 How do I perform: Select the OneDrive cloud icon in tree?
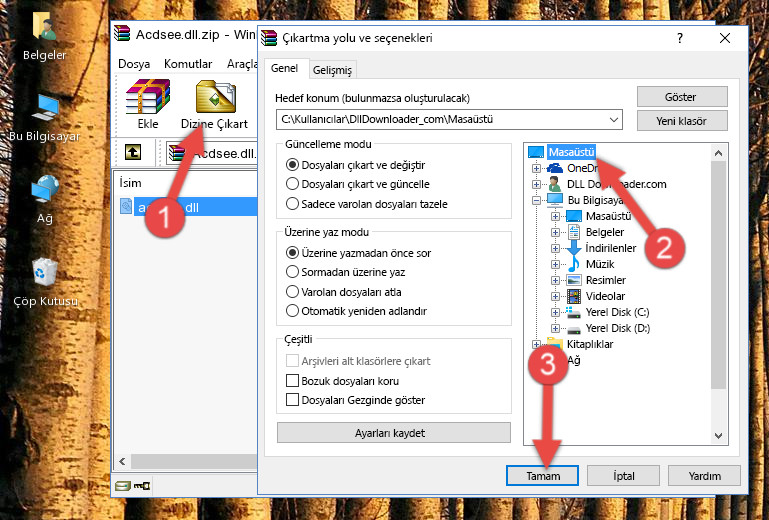click(x=555, y=168)
